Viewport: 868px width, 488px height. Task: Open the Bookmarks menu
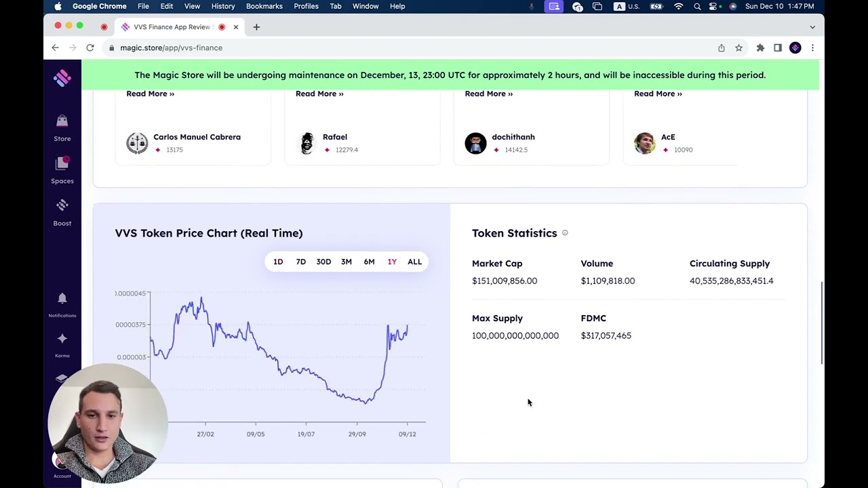tap(264, 6)
